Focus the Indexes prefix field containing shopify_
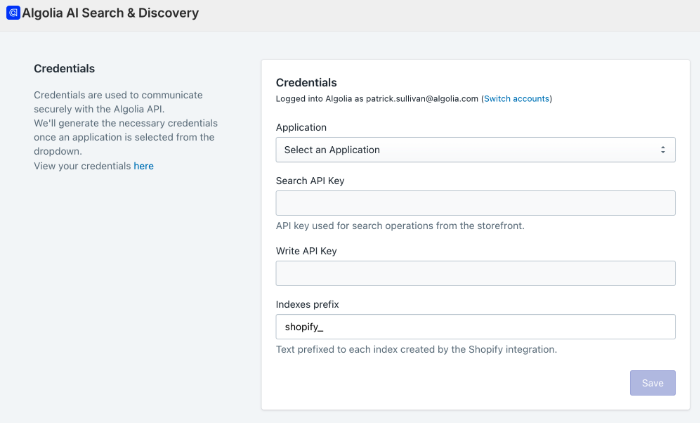This screenshot has width=700, height=423. click(475, 327)
